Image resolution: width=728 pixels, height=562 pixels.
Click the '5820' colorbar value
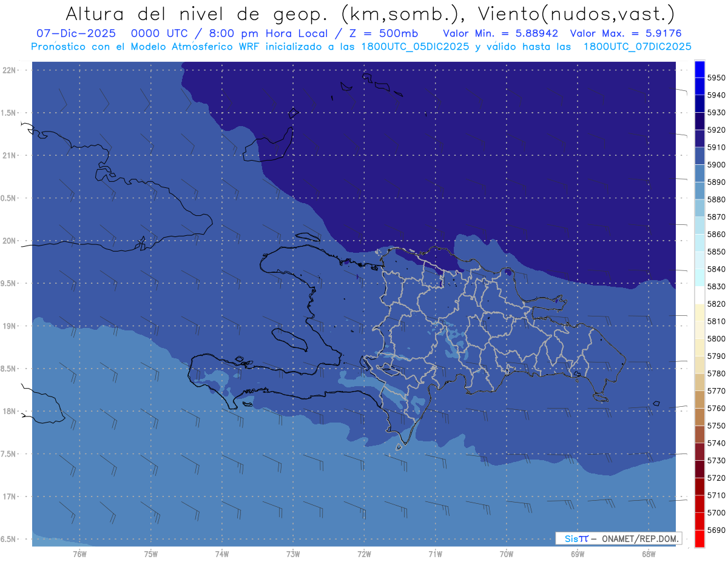(x=716, y=304)
